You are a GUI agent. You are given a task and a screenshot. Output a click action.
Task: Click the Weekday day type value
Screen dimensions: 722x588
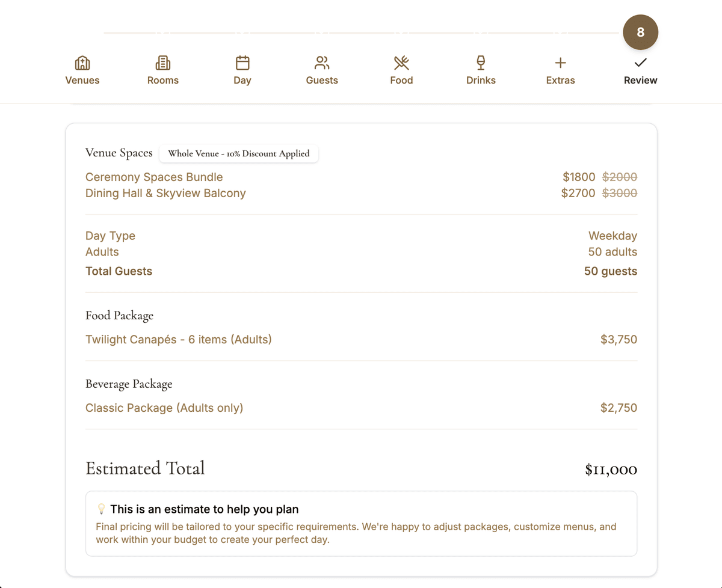click(x=612, y=236)
